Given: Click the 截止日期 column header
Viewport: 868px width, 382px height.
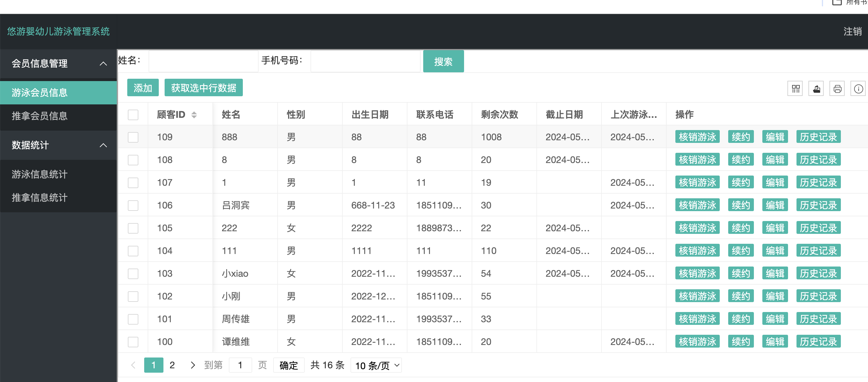Looking at the screenshot, I should pyautogui.click(x=564, y=115).
